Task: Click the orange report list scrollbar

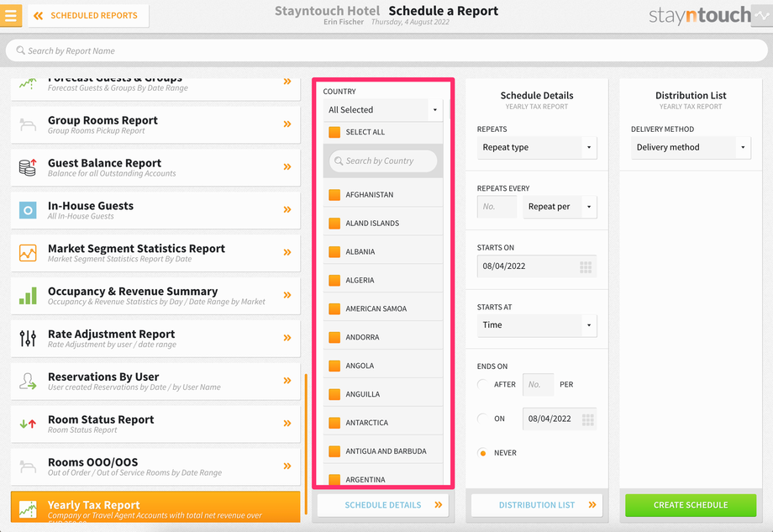Action: tap(306, 444)
